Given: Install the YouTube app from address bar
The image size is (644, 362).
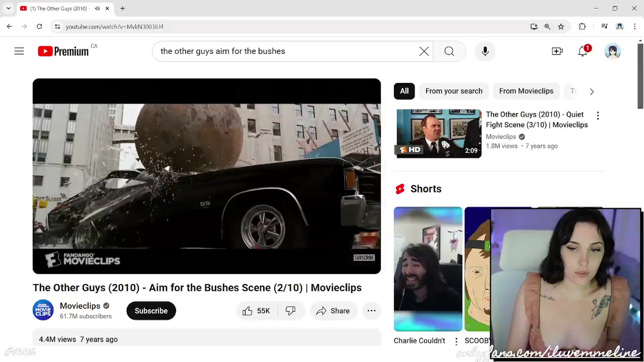Looking at the screenshot, I should (x=534, y=26).
